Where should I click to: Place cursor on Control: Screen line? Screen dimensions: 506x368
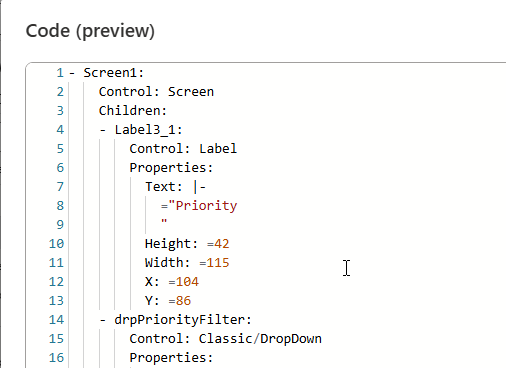tap(156, 92)
